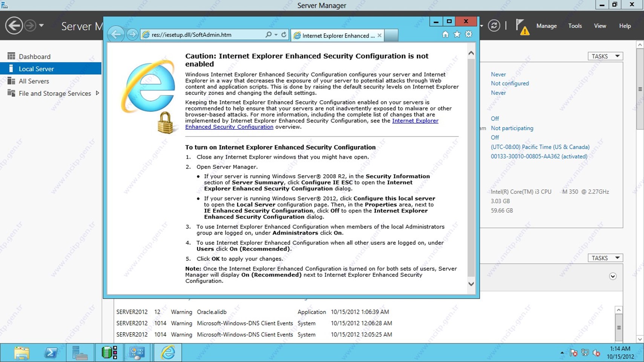Open the upper TASKS dropdown
This screenshot has width=644, height=362.
point(605,56)
